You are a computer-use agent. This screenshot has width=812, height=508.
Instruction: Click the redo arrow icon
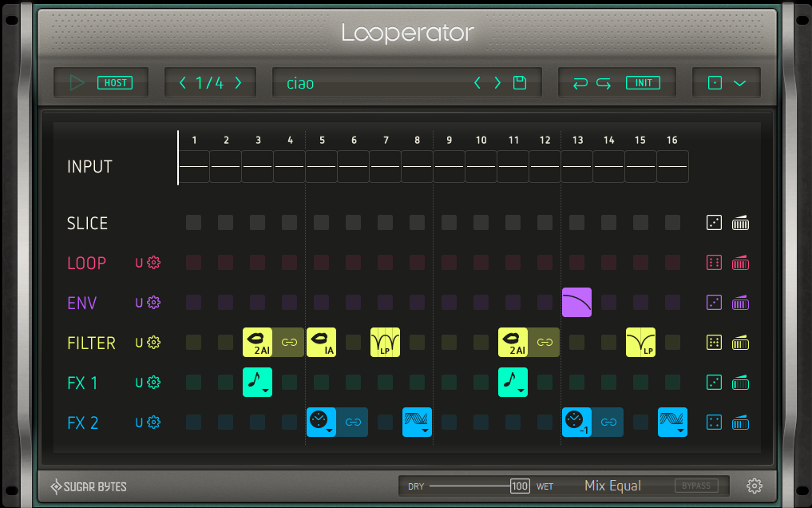604,83
